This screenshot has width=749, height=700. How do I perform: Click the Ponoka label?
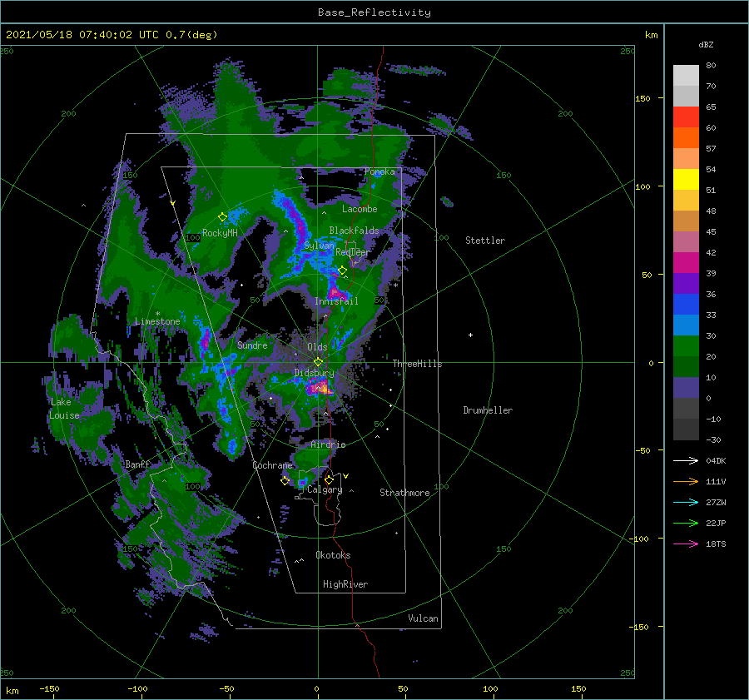379,171
